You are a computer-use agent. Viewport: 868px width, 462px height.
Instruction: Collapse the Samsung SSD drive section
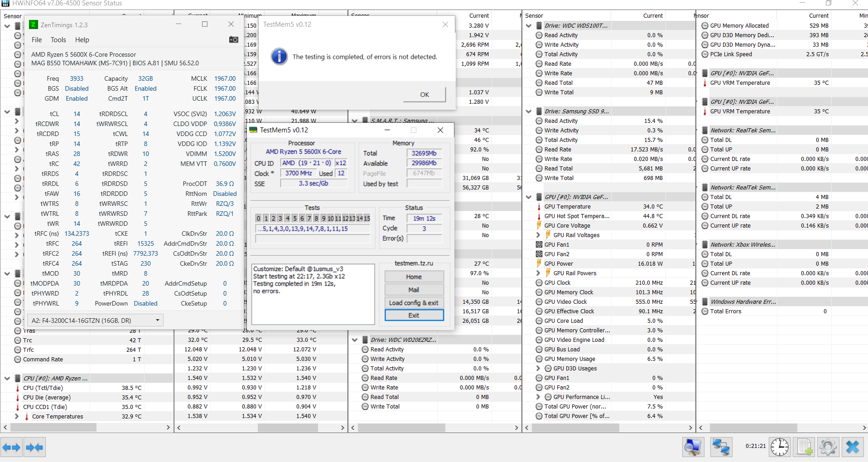[x=529, y=112]
